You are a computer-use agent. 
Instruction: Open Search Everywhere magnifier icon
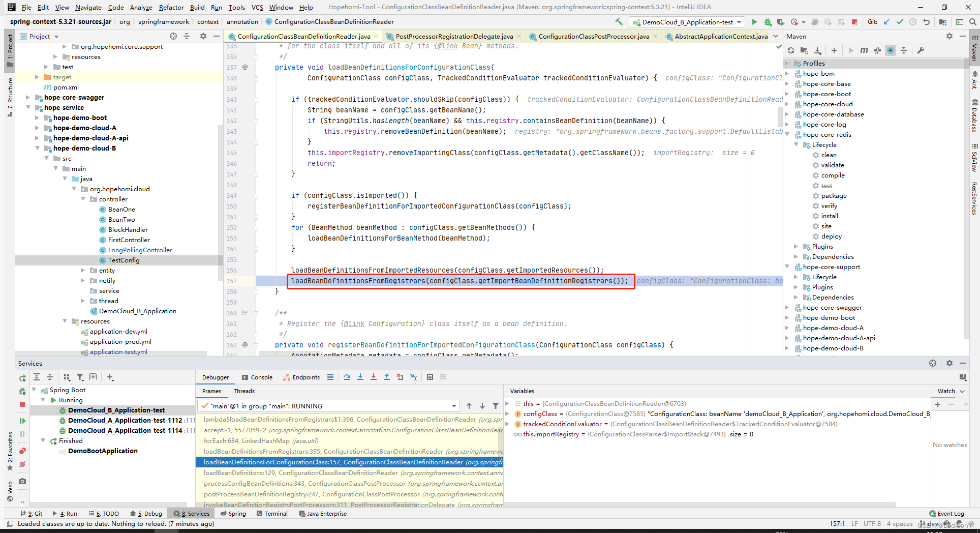972,22
